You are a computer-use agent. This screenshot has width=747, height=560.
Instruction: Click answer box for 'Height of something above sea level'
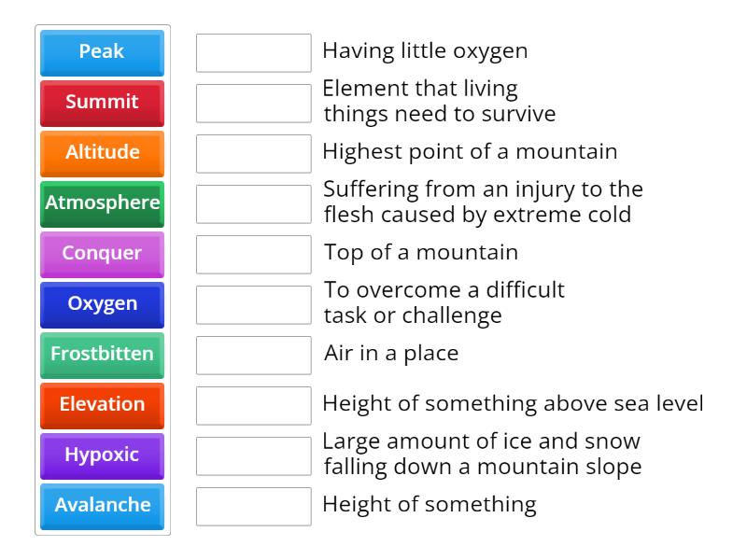(x=254, y=406)
